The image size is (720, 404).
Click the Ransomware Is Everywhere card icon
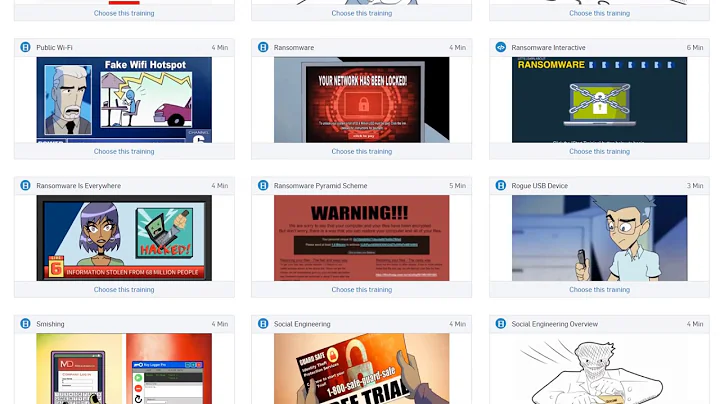[x=25, y=185]
